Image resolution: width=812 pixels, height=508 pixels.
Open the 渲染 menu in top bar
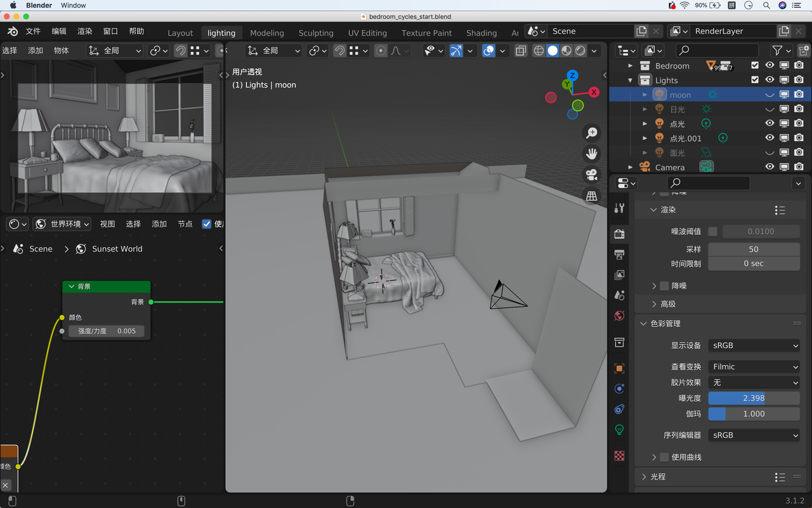pyautogui.click(x=84, y=31)
